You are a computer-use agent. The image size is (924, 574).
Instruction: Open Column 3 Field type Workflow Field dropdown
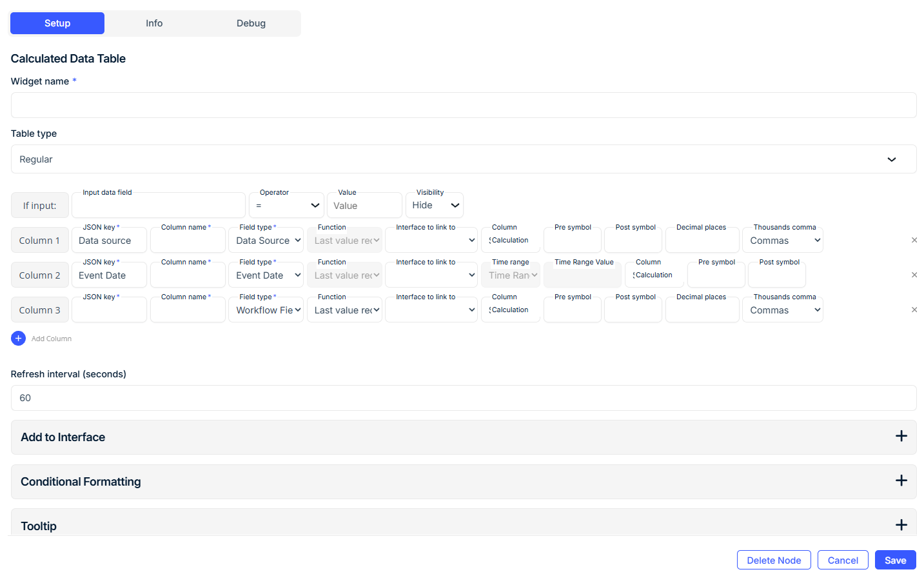tap(266, 310)
